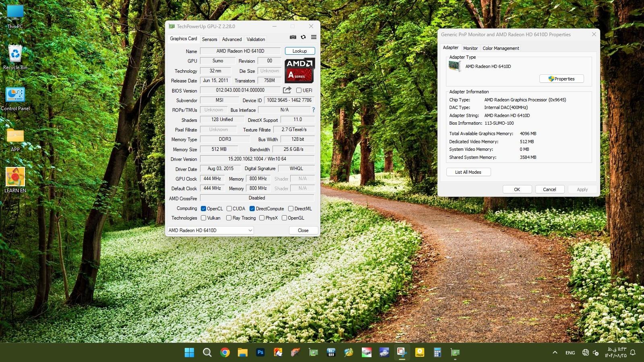Launch Google Chrome from taskbar
The width and height of the screenshot is (644, 362).
(x=225, y=353)
